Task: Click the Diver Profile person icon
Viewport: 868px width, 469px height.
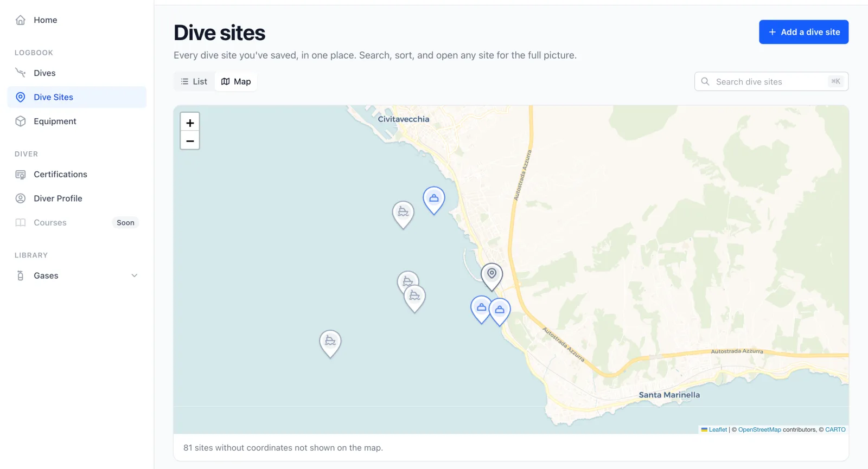Action: tap(21, 198)
